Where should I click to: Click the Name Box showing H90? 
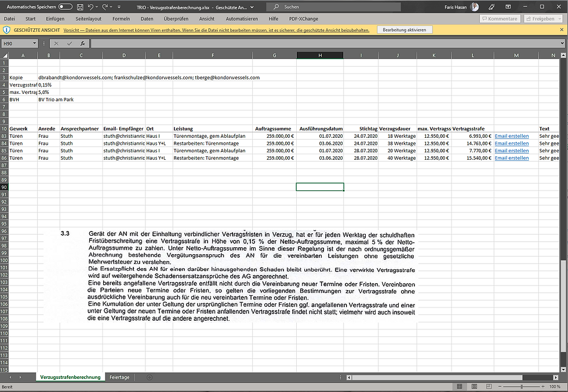[x=17, y=43]
